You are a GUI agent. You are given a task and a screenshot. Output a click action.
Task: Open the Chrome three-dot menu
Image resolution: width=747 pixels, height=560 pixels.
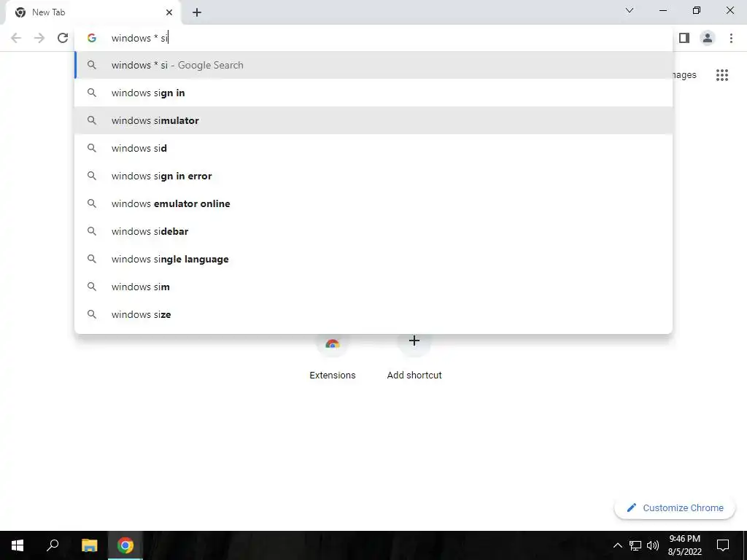tap(731, 38)
